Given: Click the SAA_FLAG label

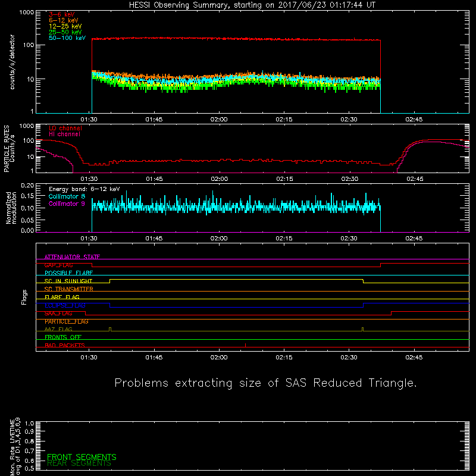Looking at the screenshot, I should [58, 314].
